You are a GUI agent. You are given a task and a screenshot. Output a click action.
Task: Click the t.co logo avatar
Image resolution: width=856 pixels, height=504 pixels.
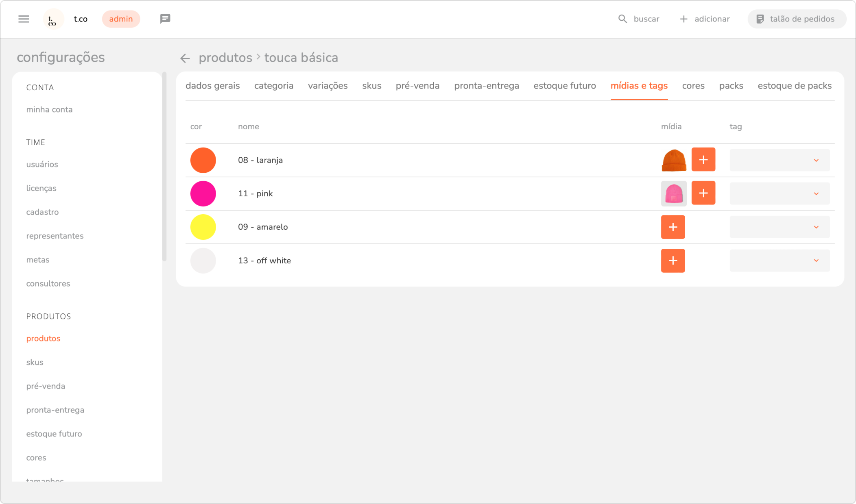tap(53, 19)
